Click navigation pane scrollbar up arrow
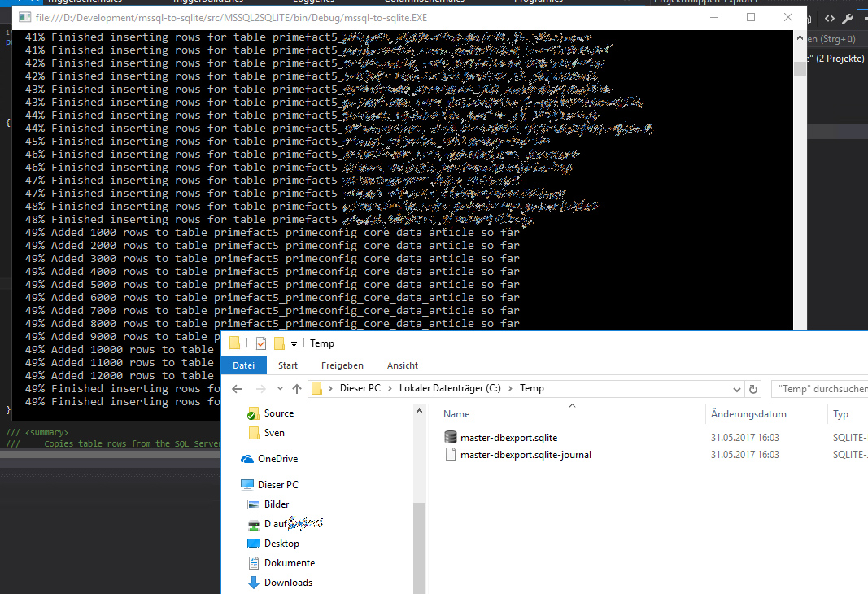The width and height of the screenshot is (868, 594). (x=419, y=411)
